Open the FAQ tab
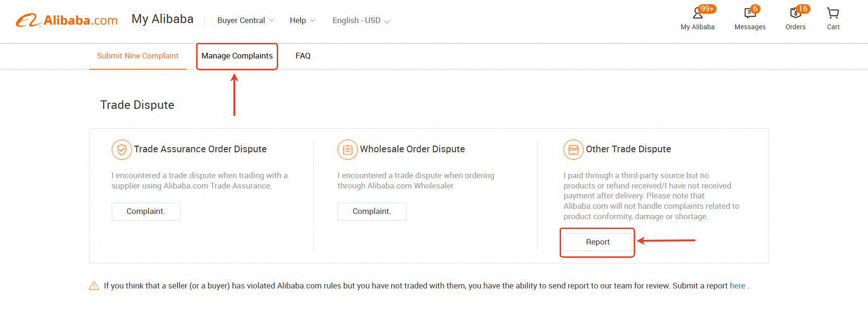 [x=303, y=56]
